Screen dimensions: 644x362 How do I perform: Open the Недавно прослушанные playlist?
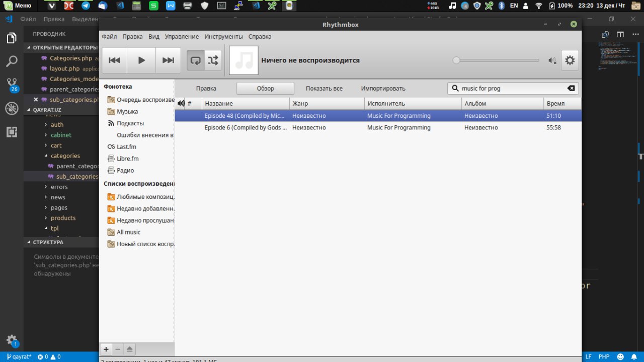point(141,220)
